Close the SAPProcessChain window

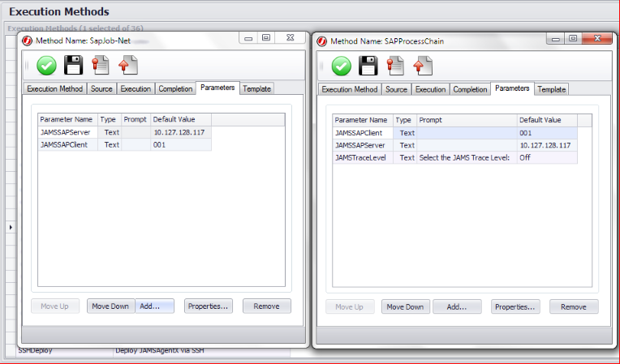coord(597,38)
